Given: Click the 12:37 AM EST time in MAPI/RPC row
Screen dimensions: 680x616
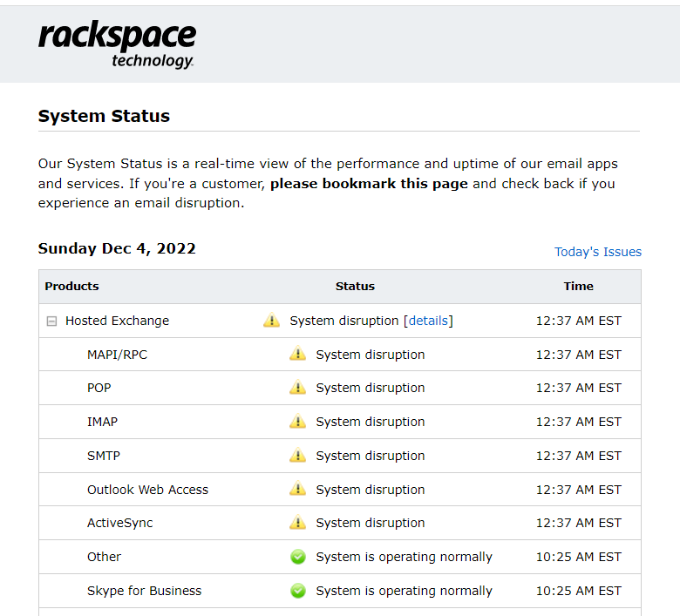Looking at the screenshot, I should pyautogui.click(x=579, y=355).
